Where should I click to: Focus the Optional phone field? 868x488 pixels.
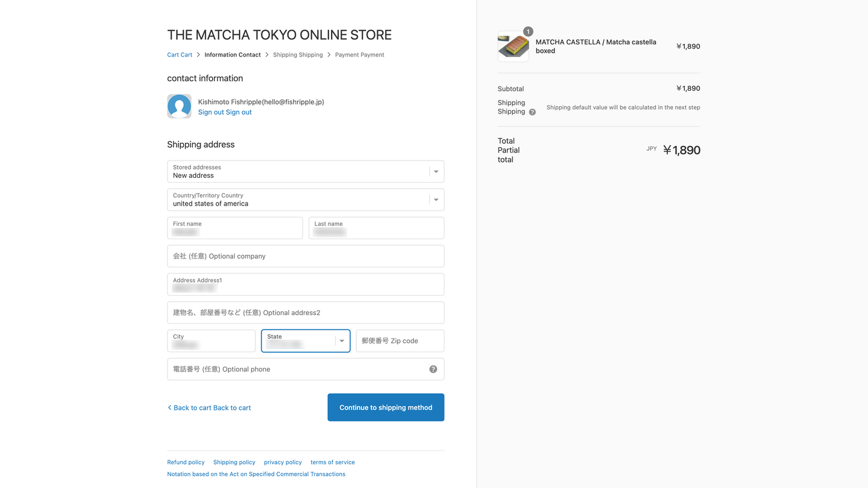coord(306,369)
